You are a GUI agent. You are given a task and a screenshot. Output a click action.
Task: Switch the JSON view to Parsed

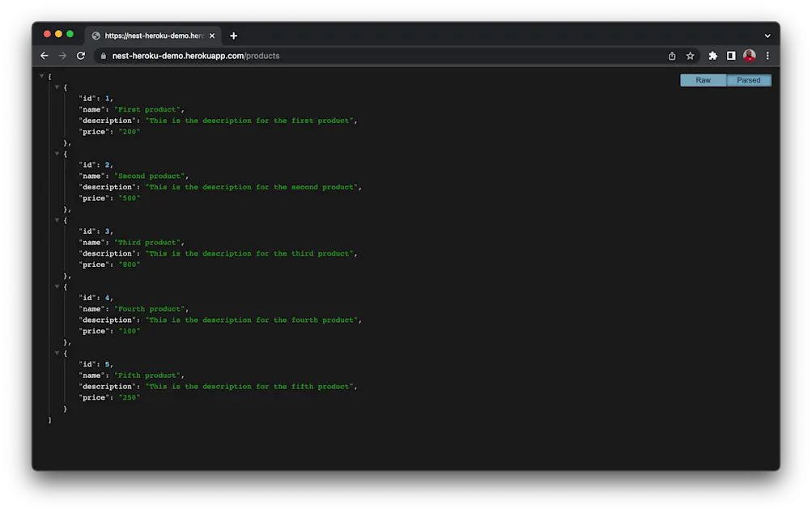click(748, 79)
